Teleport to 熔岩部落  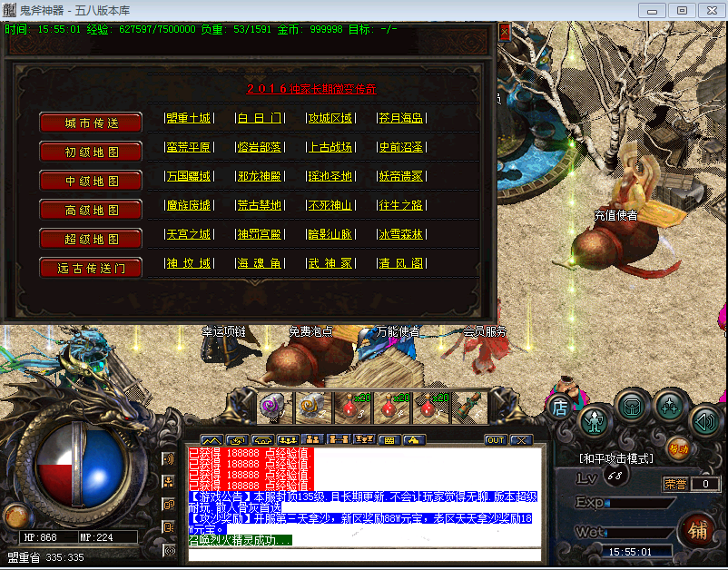click(x=260, y=147)
